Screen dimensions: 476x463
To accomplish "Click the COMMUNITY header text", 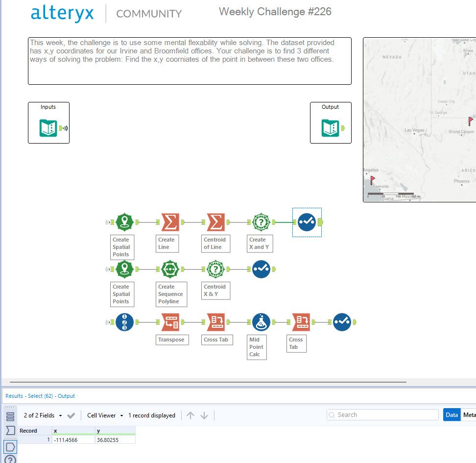I will 149,14.
